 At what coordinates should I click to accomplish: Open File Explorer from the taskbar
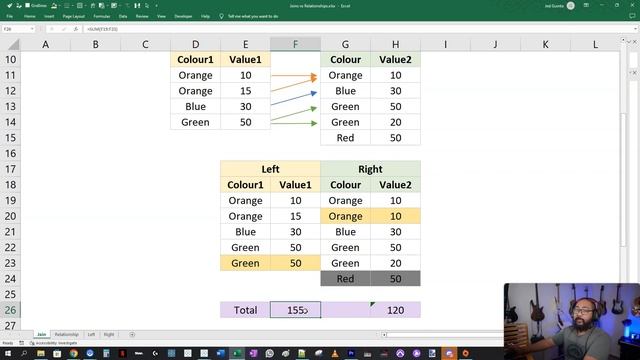click(x=40, y=353)
